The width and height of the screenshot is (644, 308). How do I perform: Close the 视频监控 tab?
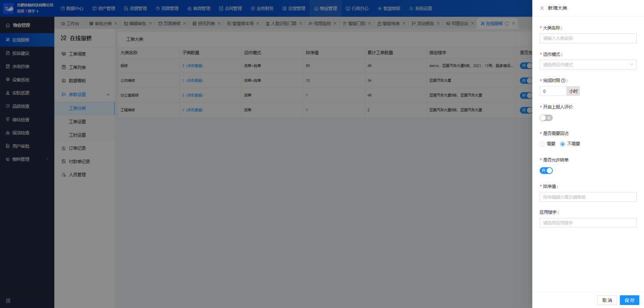point(335,24)
